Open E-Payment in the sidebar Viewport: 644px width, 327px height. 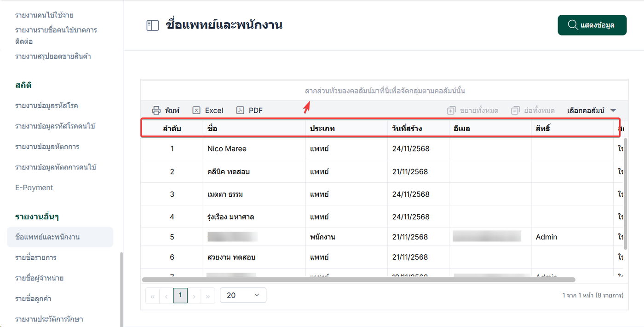(34, 187)
